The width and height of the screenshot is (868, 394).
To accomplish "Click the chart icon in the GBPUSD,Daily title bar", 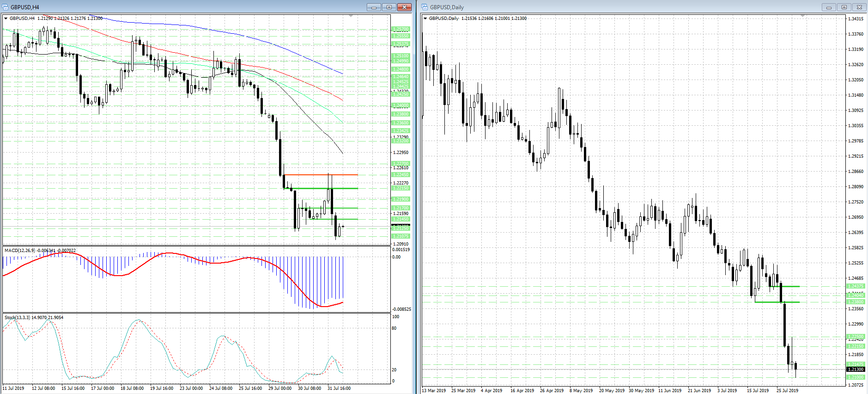I will (x=425, y=7).
